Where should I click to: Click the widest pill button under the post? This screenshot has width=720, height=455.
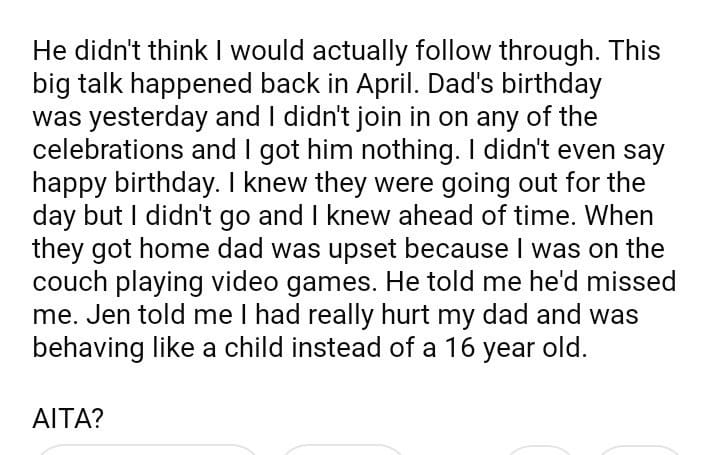coord(148,449)
